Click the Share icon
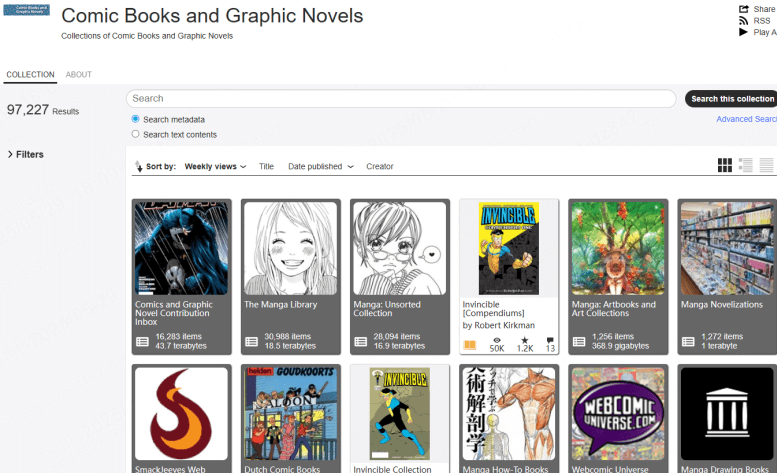Viewport: 777px width, 473px height. pos(743,9)
